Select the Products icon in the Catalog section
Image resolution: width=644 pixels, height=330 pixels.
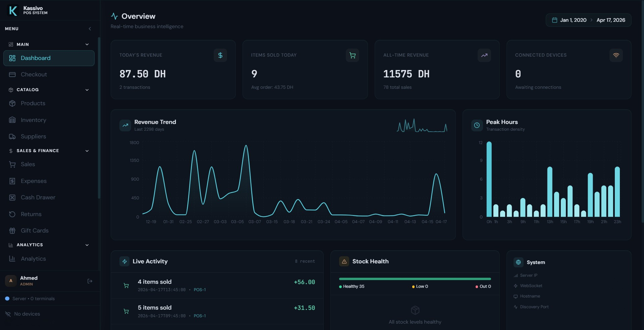coord(12,103)
